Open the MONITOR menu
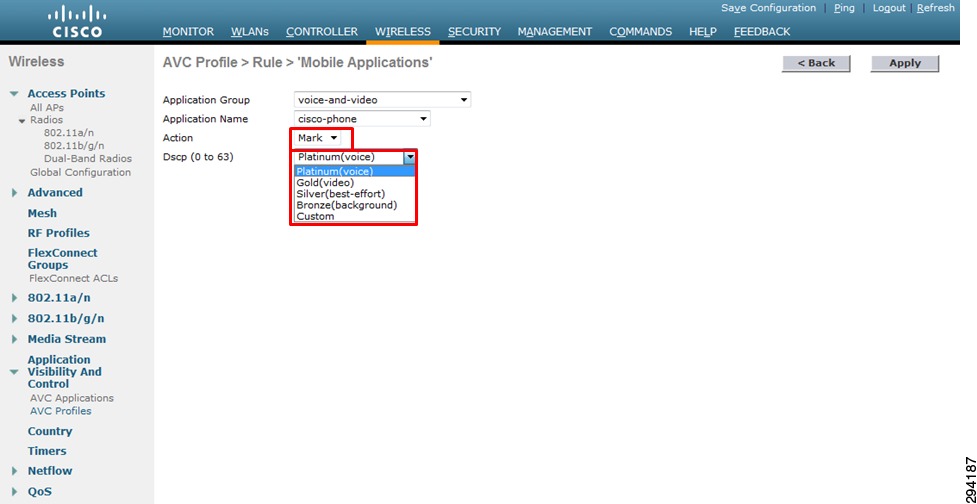 (188, 31)
